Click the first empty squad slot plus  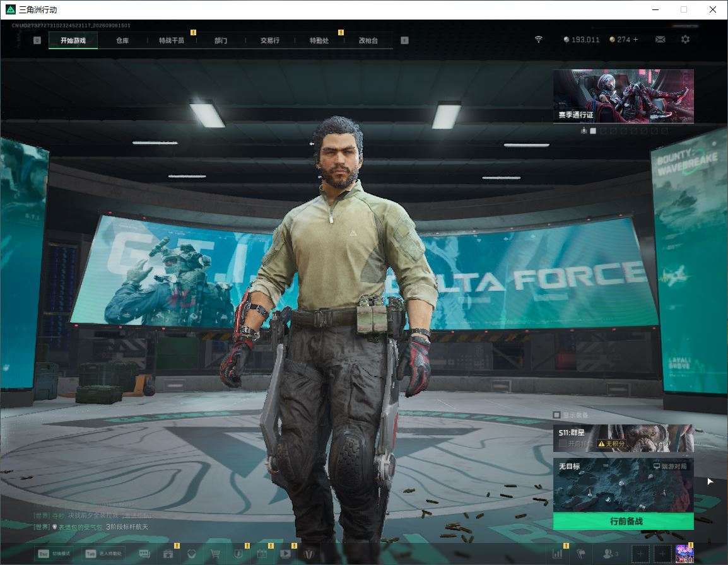point(640,554)
